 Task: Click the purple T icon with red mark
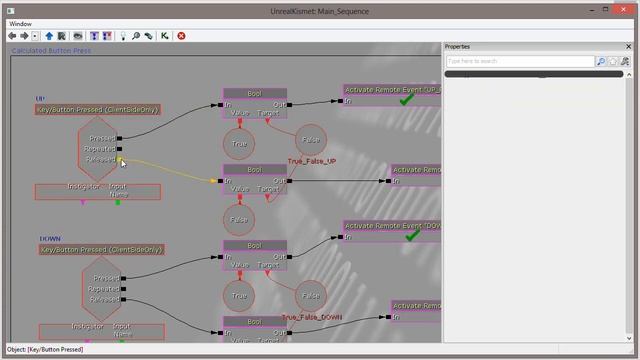(x=107, y=36)
